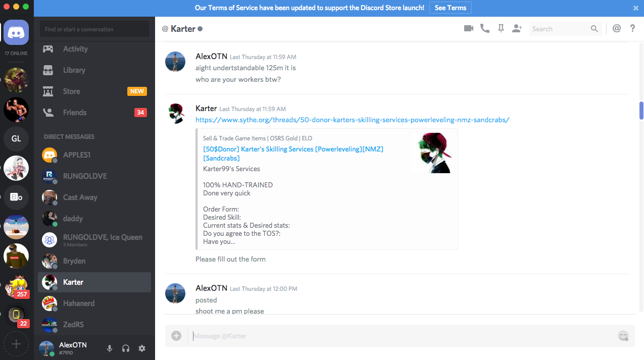
Task: Open server with 22 notification badge
Action: pos(16,315)
